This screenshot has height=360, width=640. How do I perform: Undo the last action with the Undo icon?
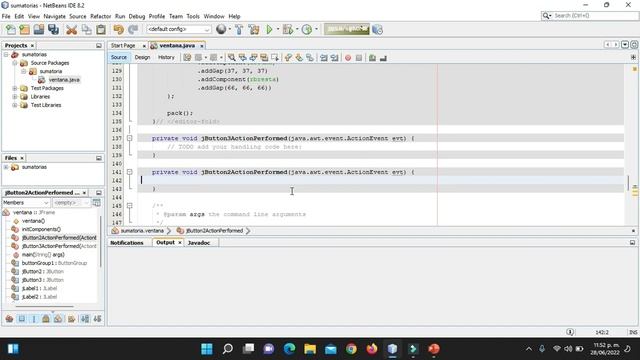(x=118, y=29)
